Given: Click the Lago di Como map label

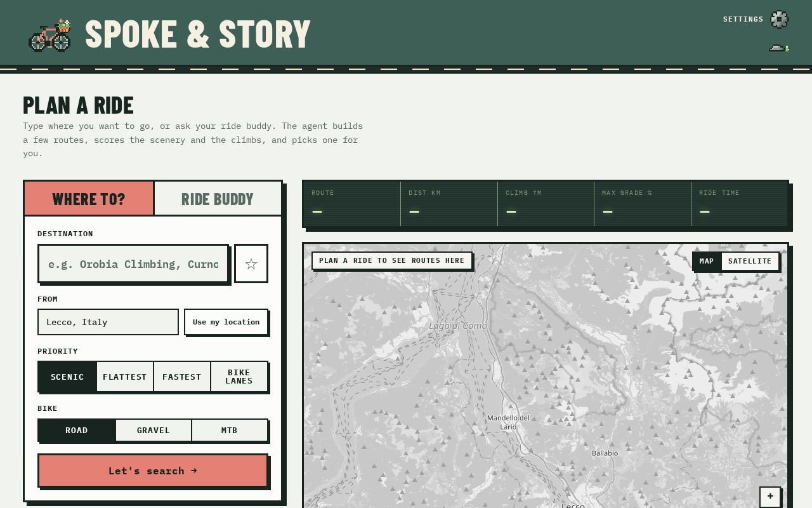Looking at the screenshot, I should [458, 326].
